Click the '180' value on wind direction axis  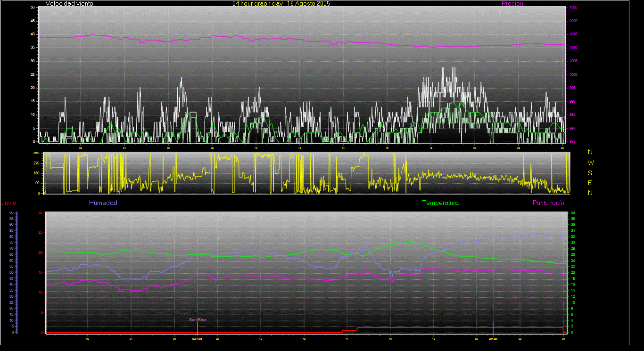point(36,173)
